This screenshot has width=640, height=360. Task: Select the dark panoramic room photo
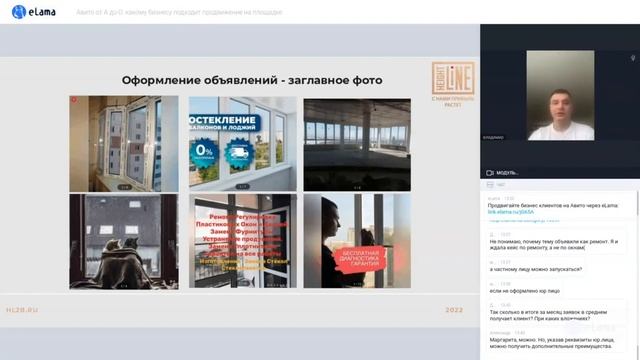click(357, 144)
